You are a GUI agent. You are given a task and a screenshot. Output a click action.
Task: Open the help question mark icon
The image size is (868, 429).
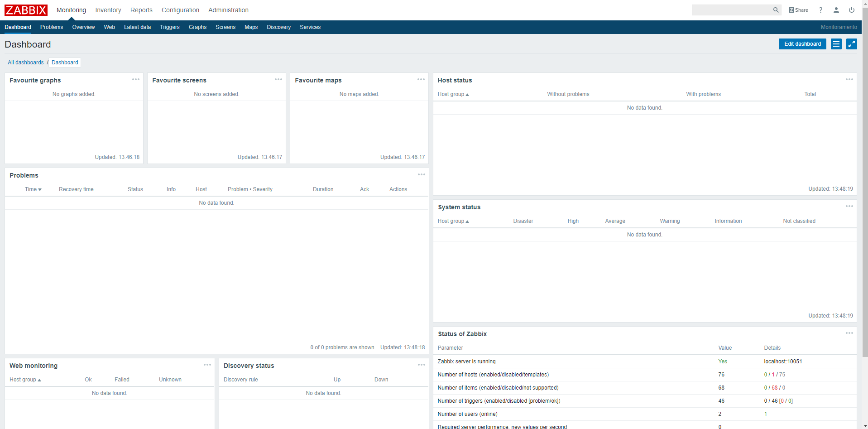(x=820, y=10)
